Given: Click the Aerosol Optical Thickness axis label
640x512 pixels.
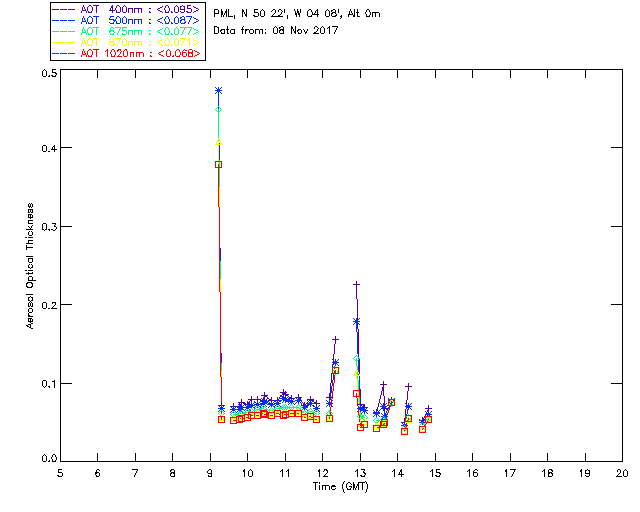Looking at the screenshot, I should [30, 266].
